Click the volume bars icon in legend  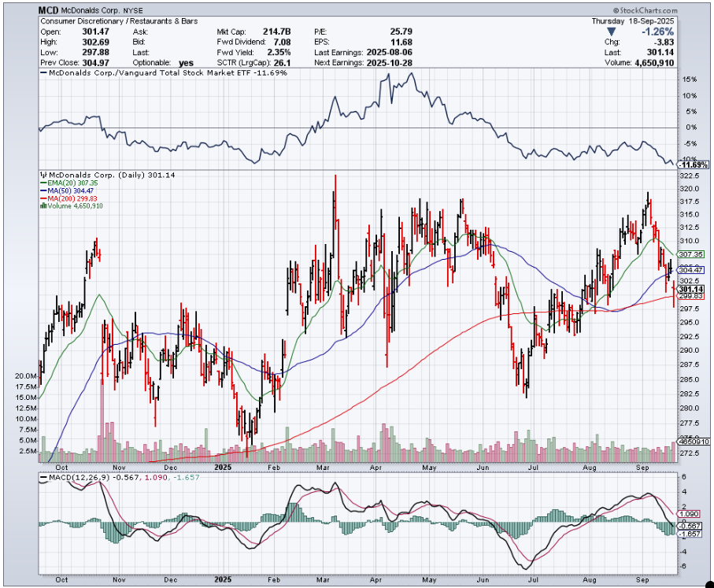coord(43,206)
